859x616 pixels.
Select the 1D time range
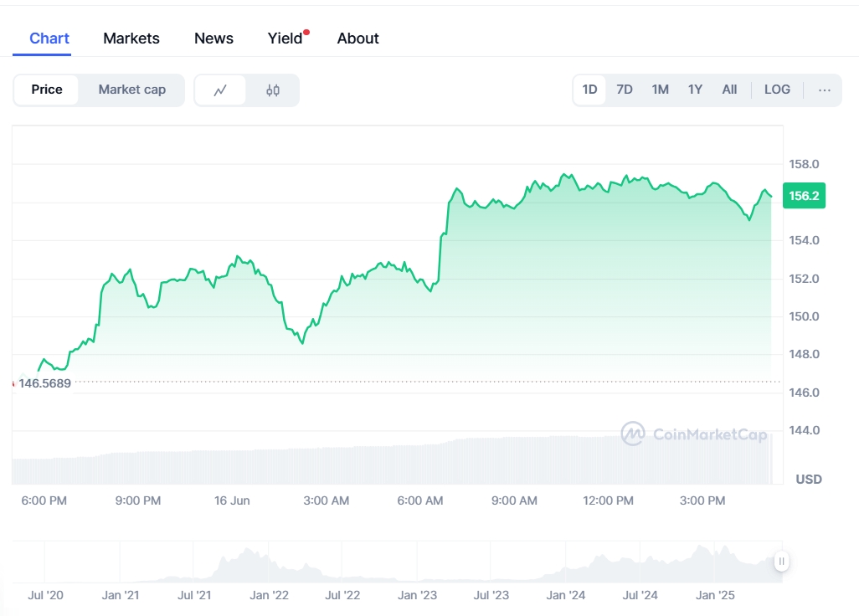click(589, 90)
